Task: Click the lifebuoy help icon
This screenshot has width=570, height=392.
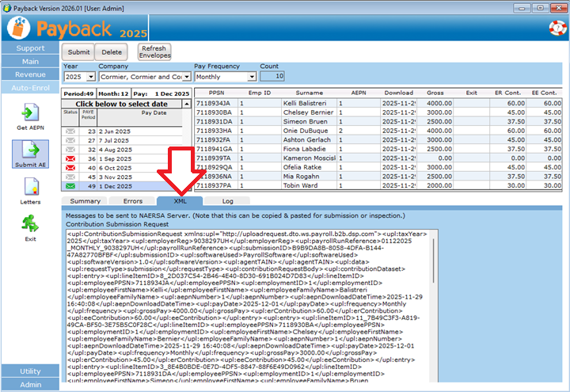Action: pyautogui.click(x=557, y=27)
